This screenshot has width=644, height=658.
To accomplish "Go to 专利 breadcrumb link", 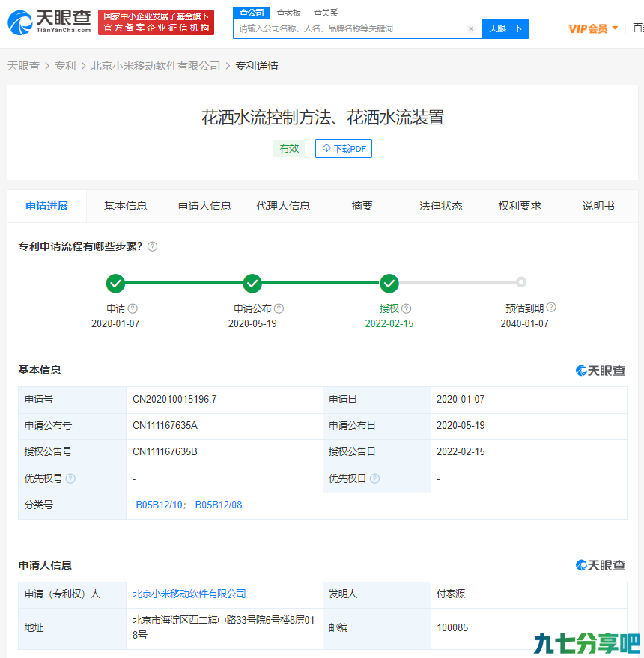I will tap(65, 66).
